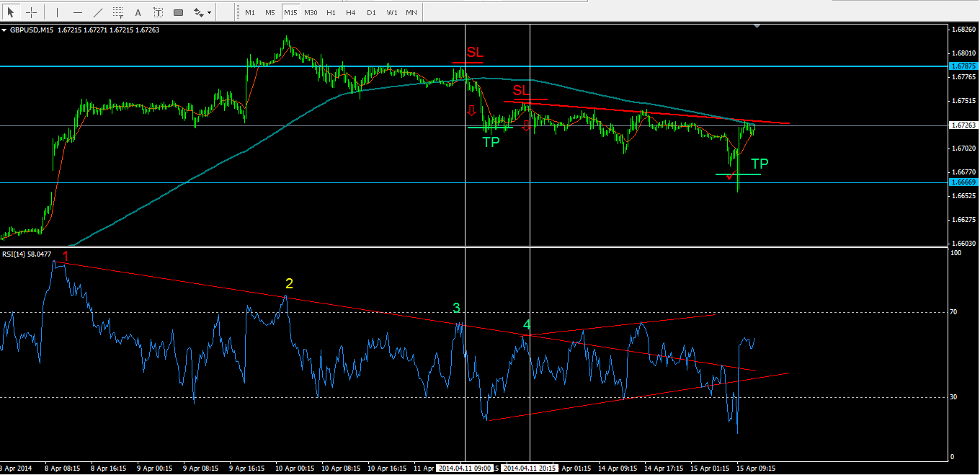Switch chart to M30 timeframe
Image resolution: width=980 pixels, height=475 pixels.
pos(311,12)
